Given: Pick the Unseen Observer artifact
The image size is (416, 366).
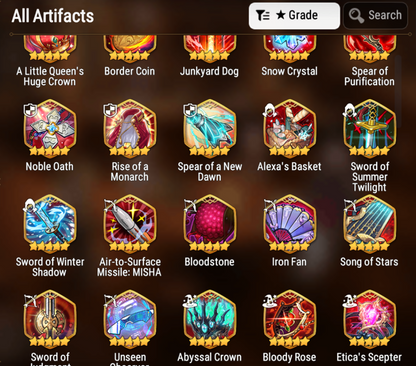Looking at the screenshot, I should click(130, 319).
